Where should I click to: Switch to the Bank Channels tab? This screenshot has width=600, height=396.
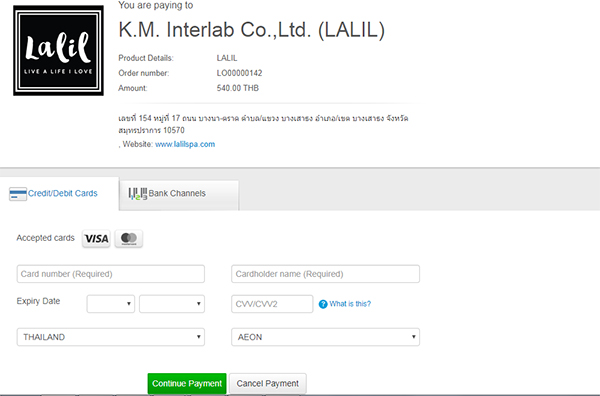179,195
